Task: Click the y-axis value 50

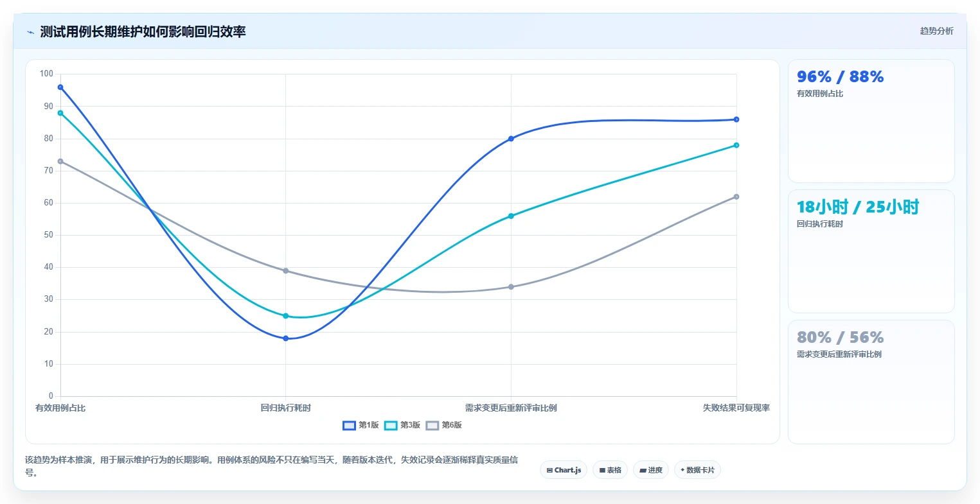Action: (x=48, y=235)
